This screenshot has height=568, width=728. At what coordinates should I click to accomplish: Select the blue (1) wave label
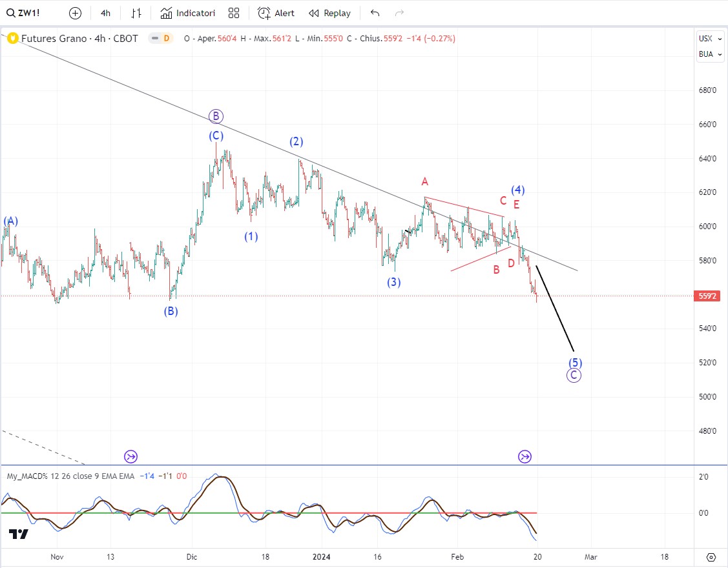[x=251, y=237]
